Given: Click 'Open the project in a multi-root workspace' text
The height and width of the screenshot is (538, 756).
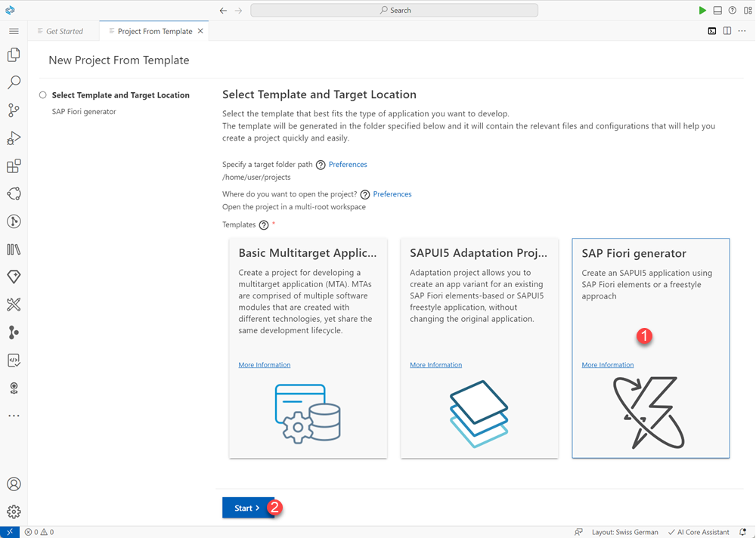Looking at the screenshot, I should pos(294,207).
